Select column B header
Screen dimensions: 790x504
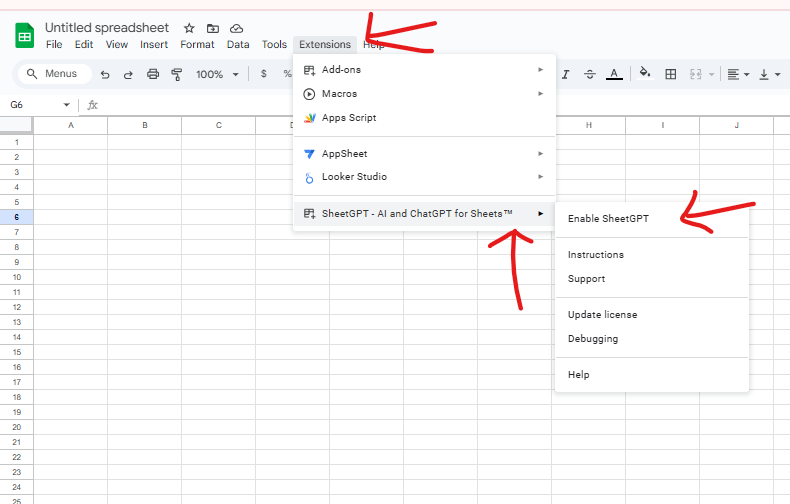click(x=145, y=125)
